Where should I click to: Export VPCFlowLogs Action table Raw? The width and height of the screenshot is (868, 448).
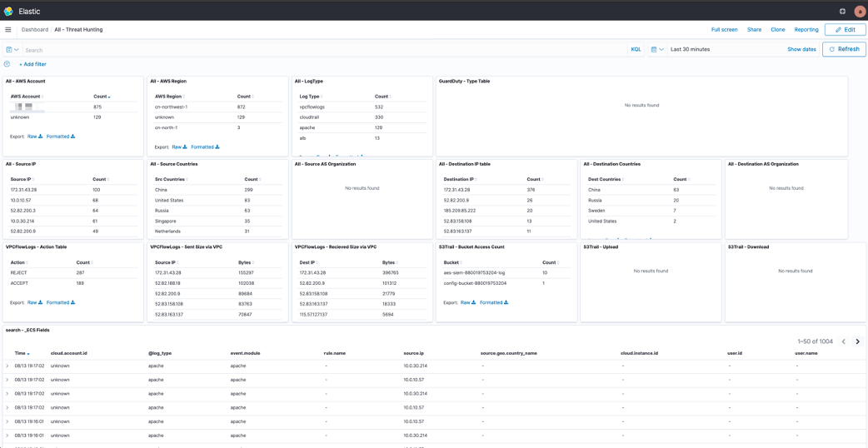point(35,302)
